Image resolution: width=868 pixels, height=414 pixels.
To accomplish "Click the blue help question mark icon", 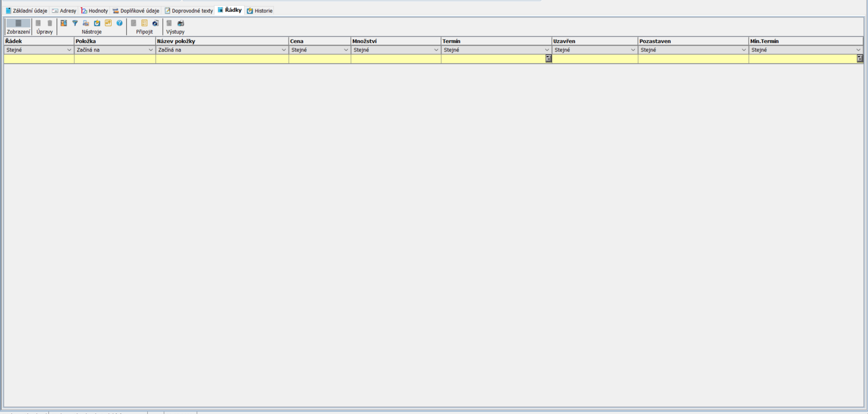I will click(x=119, y=23).
